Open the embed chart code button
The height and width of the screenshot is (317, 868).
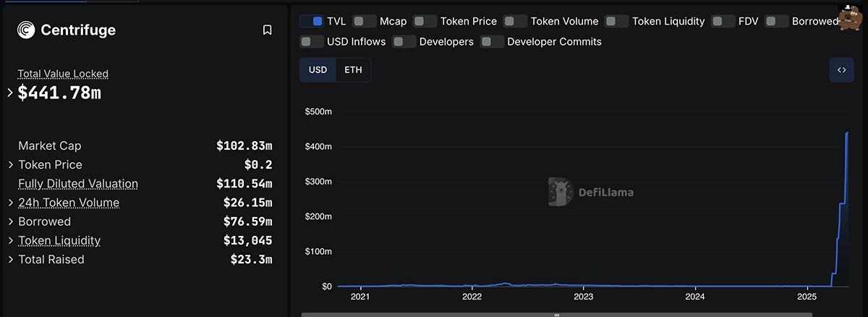pos(842,70)
